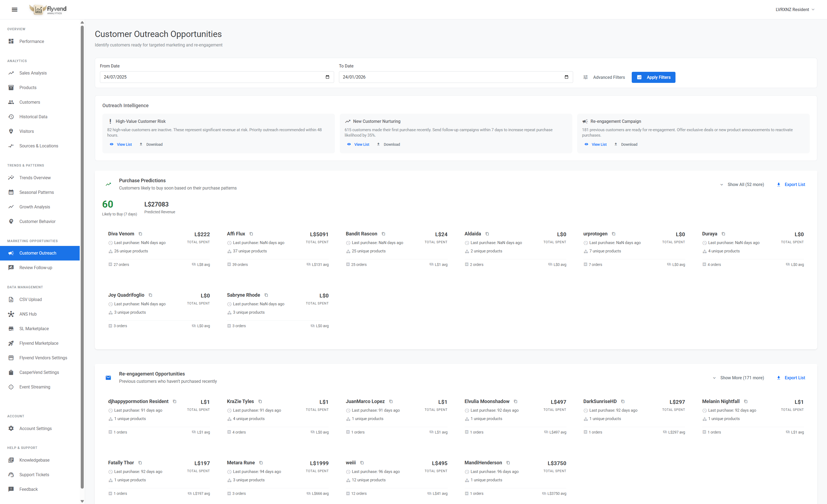Navigate to Seasonal Patterns
Screen dimensions: 827x504
[36, 192]
